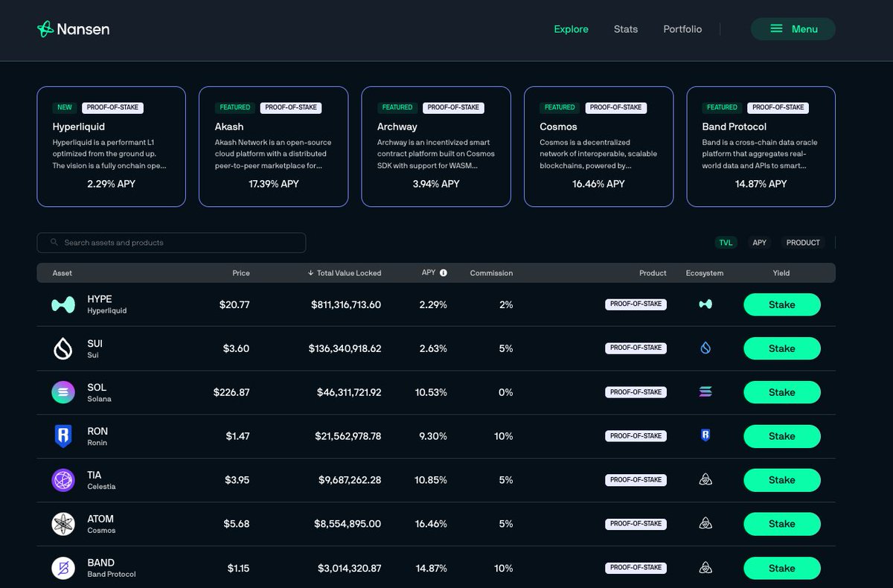
Task: Click the Ecosystem column header
Action: [x=705, y=273]
